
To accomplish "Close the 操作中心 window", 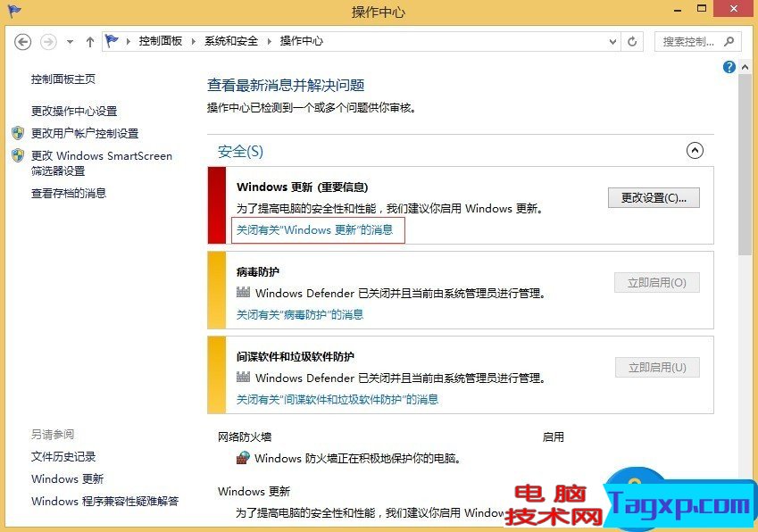I will click(x=734, y=8).
